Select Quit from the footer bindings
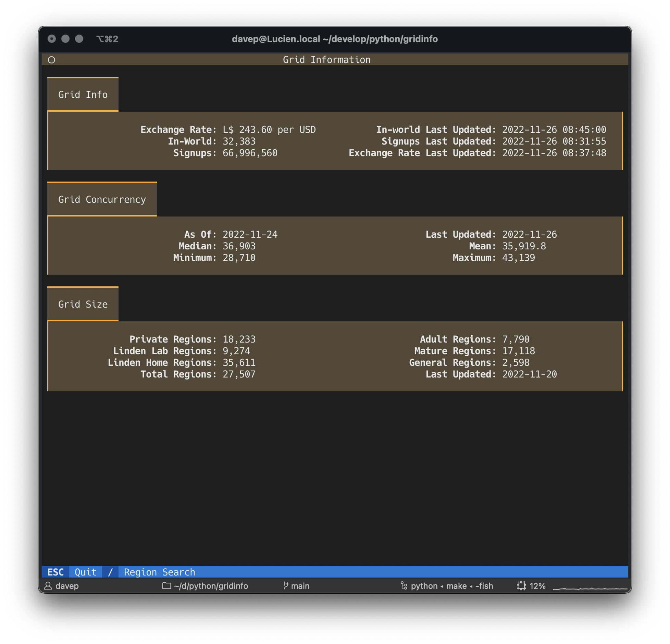Screen dimensions: 670x644 pyautogui.click(x=85, y=572)
